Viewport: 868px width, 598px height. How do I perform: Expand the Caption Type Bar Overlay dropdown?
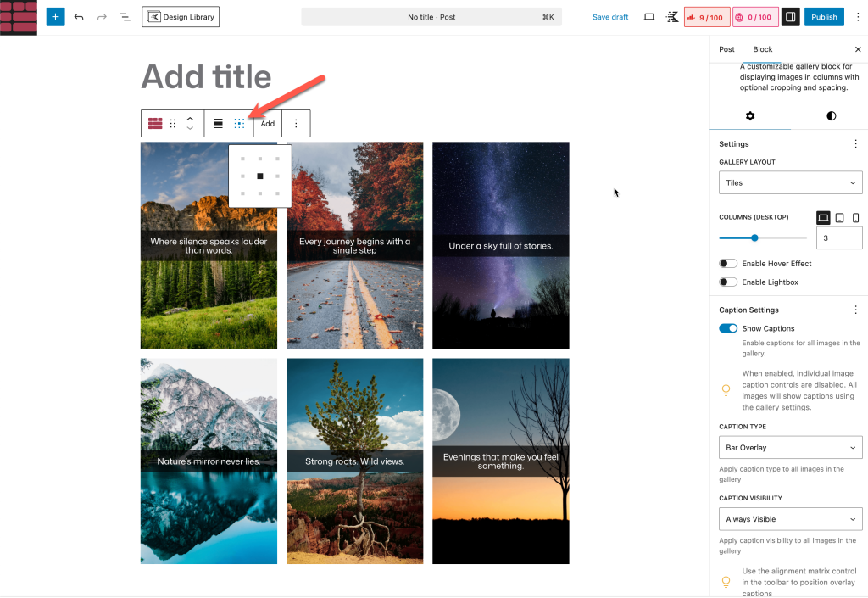coord(790,448)
